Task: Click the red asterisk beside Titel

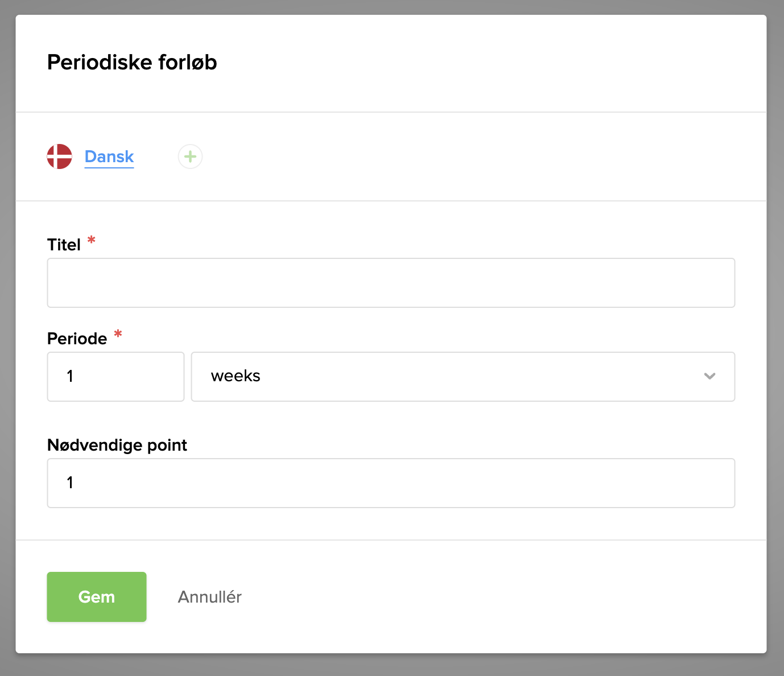Action: (91, 241)
